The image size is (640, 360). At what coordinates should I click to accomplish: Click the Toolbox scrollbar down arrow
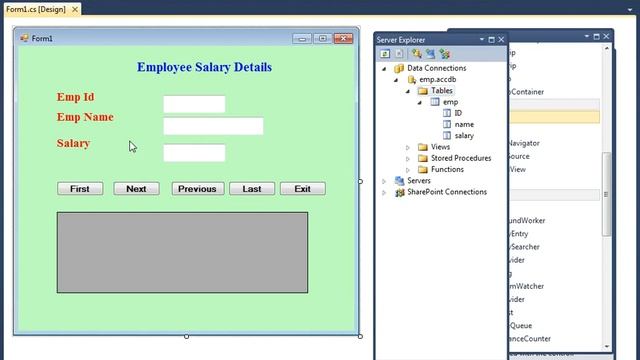pos(607,346)
